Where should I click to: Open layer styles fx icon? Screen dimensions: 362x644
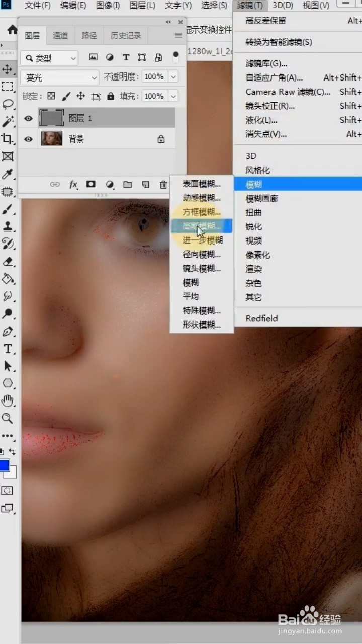pos(73,185)
